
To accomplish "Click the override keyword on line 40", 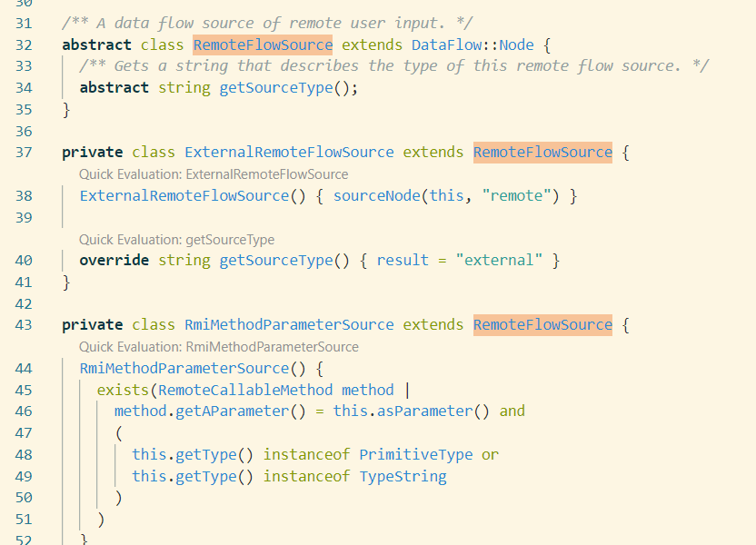I will [114, 260].
